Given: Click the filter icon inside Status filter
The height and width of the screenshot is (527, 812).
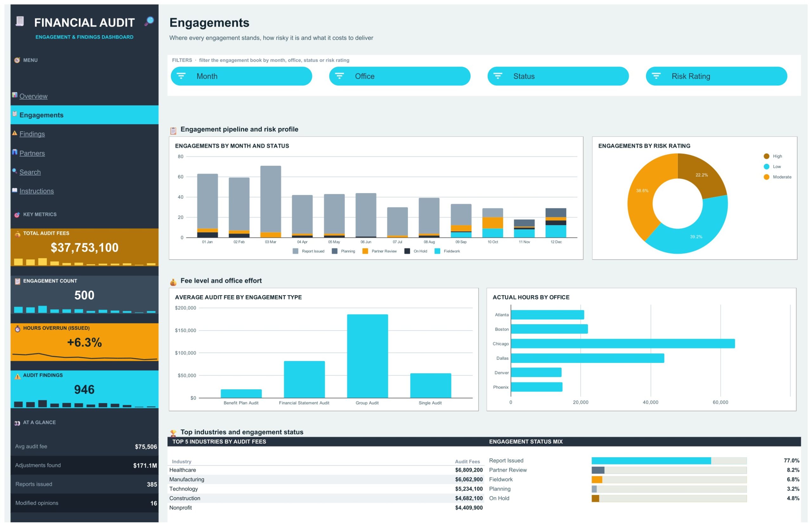Looking at the screenshot, I should click(498, 76).
